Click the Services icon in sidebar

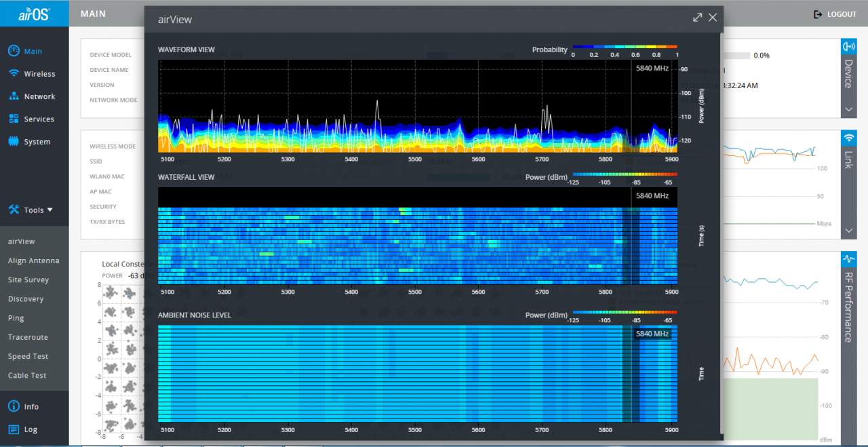(14, 119)
